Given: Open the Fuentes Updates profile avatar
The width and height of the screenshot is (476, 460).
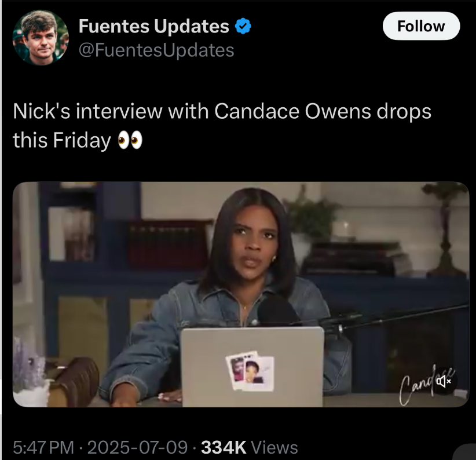Looking at the screenshot, I should click(41, 38).
